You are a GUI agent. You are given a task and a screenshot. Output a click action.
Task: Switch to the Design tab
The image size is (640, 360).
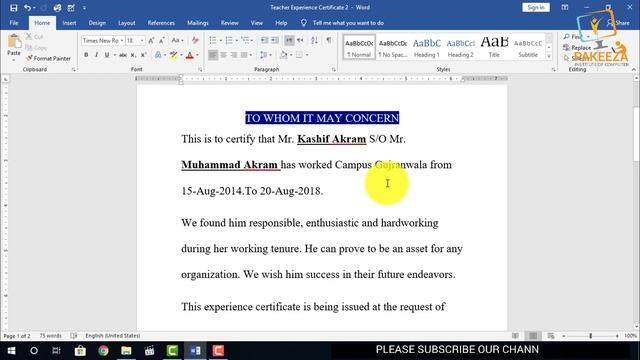97,23
